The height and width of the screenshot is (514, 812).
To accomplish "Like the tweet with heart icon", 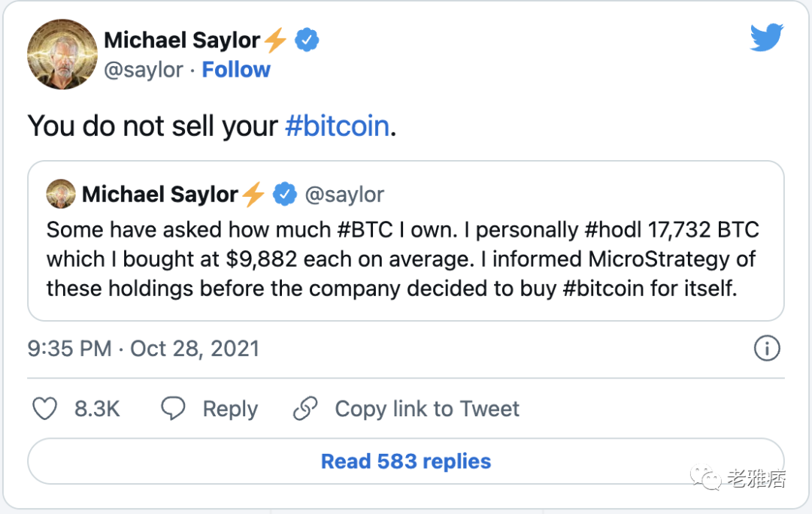I will (45, 409).
